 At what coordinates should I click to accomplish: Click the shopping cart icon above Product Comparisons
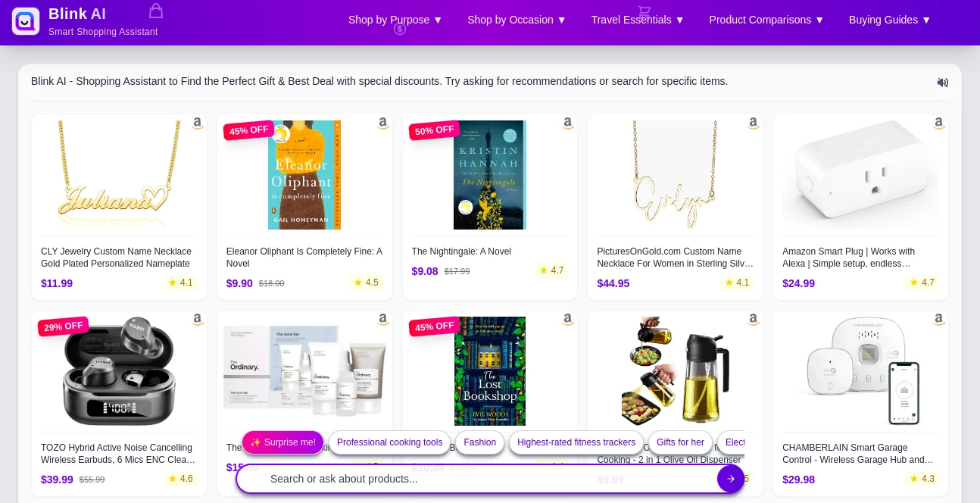pos(645,12)
